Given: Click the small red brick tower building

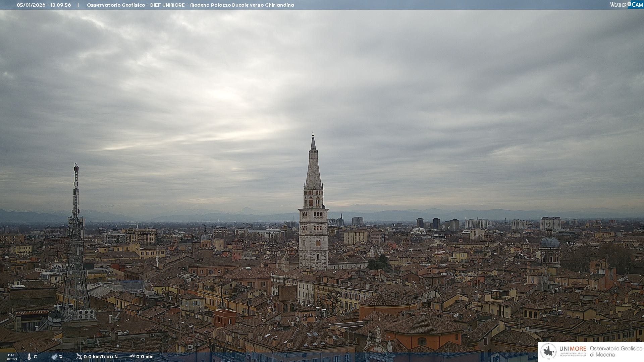Looking at the screenshot, I should [x=224, y=317].
